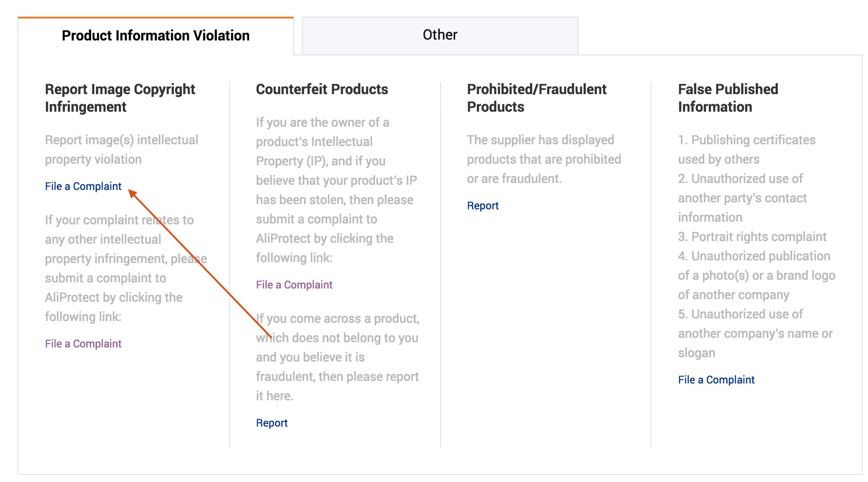The image size is (868, 482).
Task: Click Report link under Prohibited/Fraudulent Products
Action: point(482,206)
